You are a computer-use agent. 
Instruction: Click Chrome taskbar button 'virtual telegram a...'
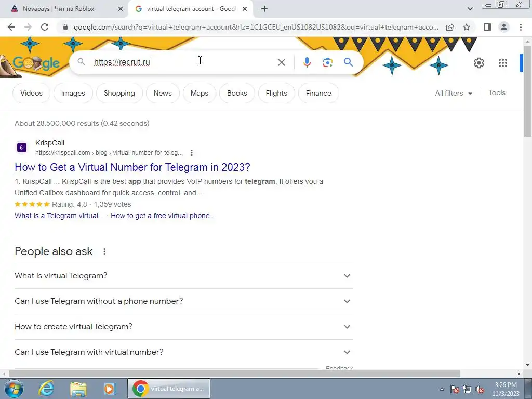(169, 389)
